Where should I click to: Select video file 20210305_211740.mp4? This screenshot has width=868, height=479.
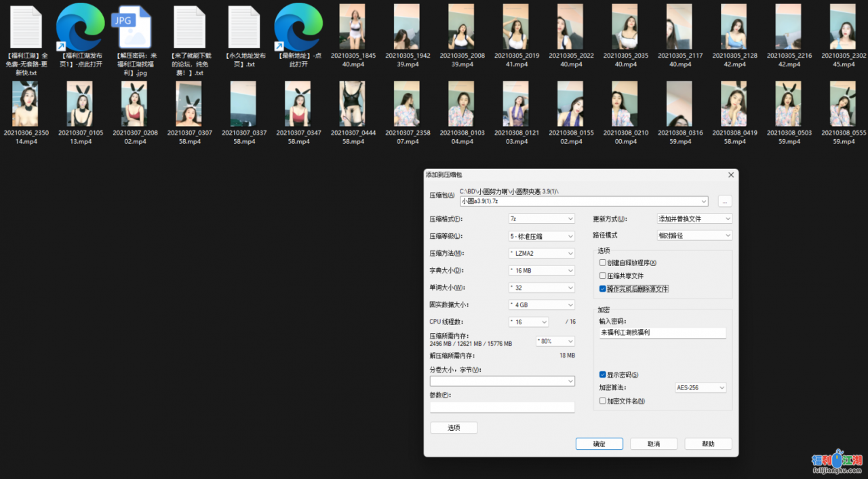pos(679,27)
